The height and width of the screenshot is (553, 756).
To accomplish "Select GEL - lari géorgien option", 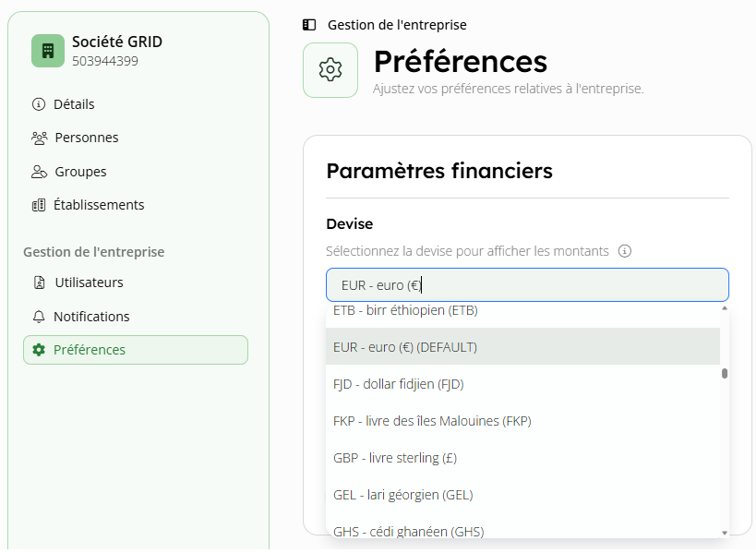I will point(402,495).
